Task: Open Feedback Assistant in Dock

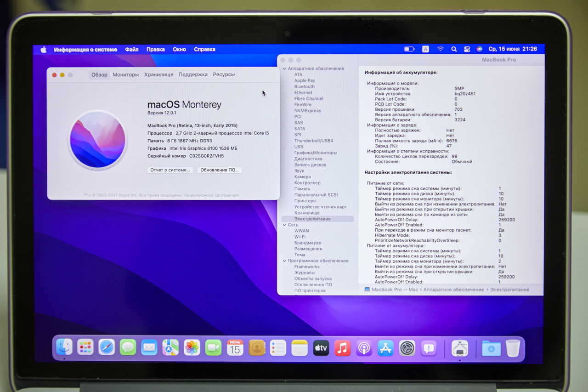Action: point(429,348)
